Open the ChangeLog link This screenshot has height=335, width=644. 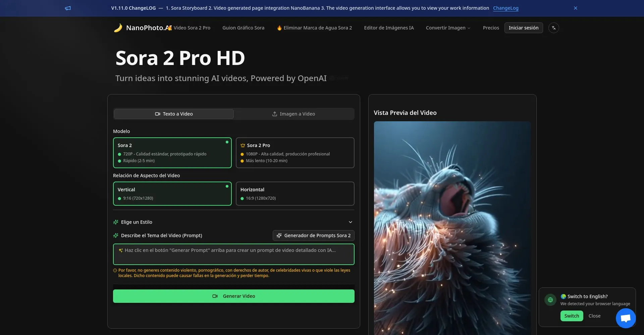505,8
